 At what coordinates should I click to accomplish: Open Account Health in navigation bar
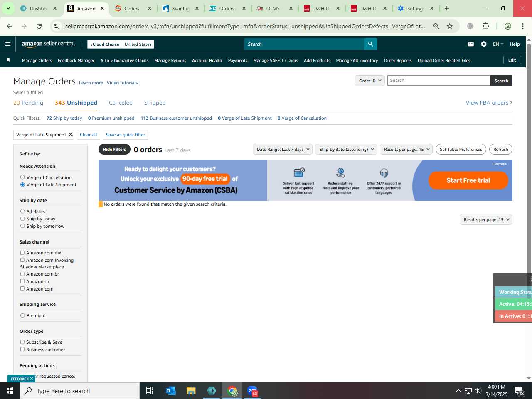tap(207, 60)
